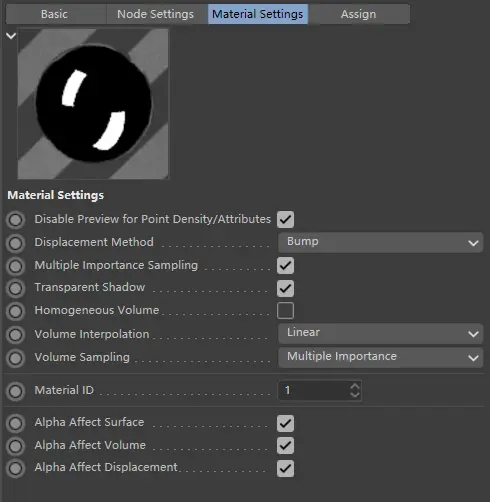Click keyframe circle next to Homogeneous Volume

point(15,311)
